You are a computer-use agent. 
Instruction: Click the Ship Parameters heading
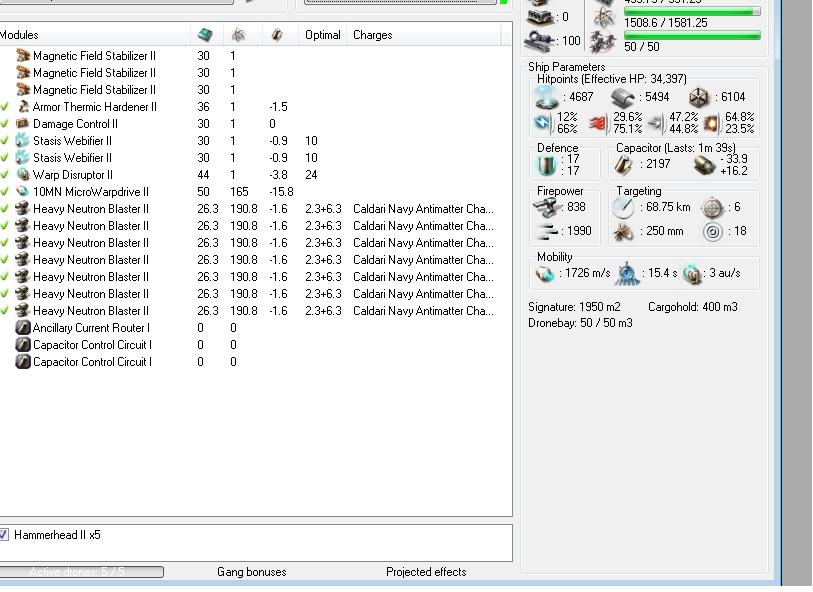click(x=567, y=67)
